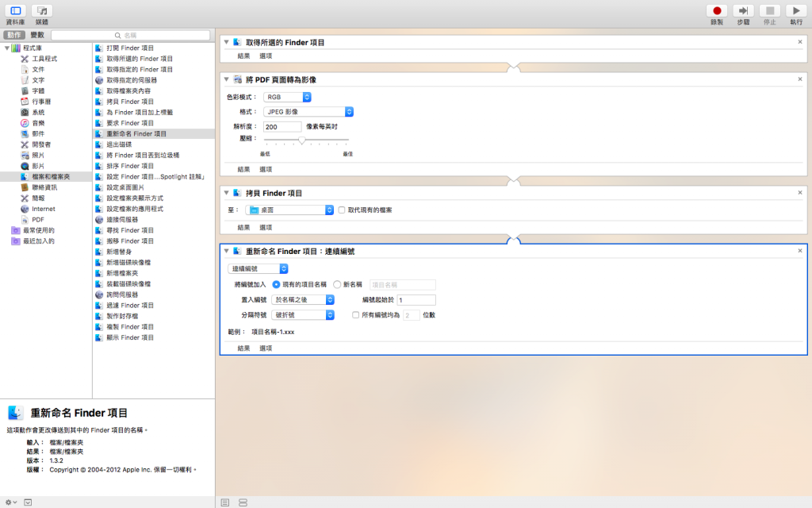Show log list view icon below workflow

click(224, 502)
